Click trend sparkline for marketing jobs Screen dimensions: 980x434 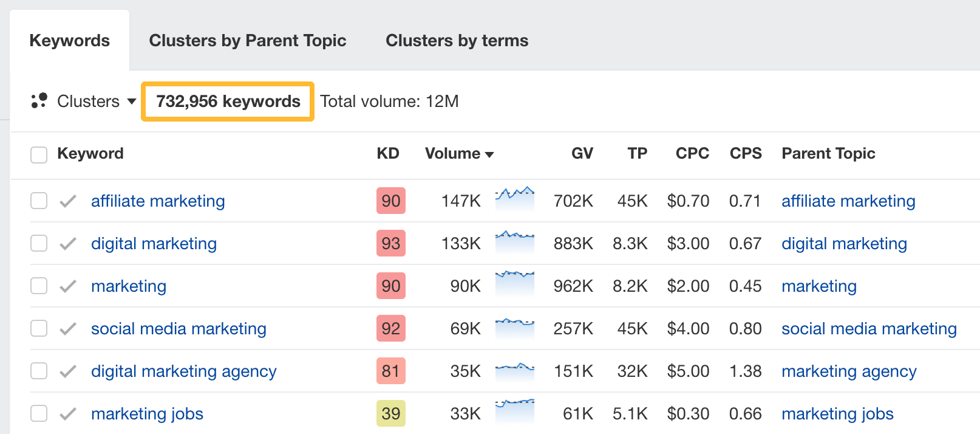(514, 410)
